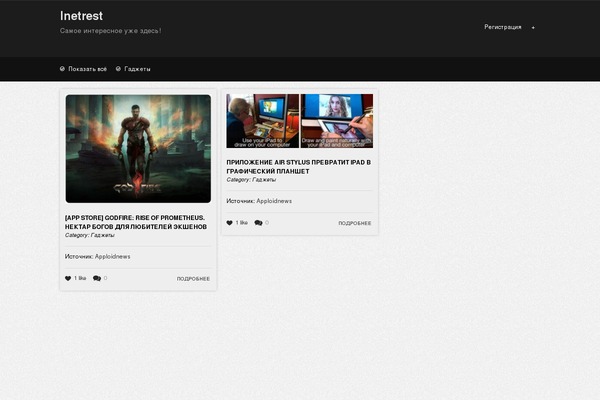Select the Гаджеты category filter
Screen dimensions: 600x400
(x=137, y=69)
